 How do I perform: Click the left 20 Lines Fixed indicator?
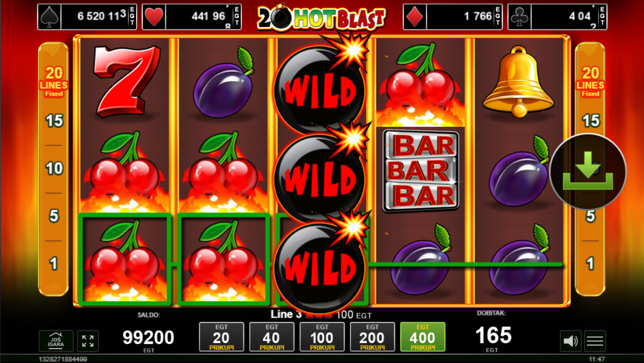54,82
